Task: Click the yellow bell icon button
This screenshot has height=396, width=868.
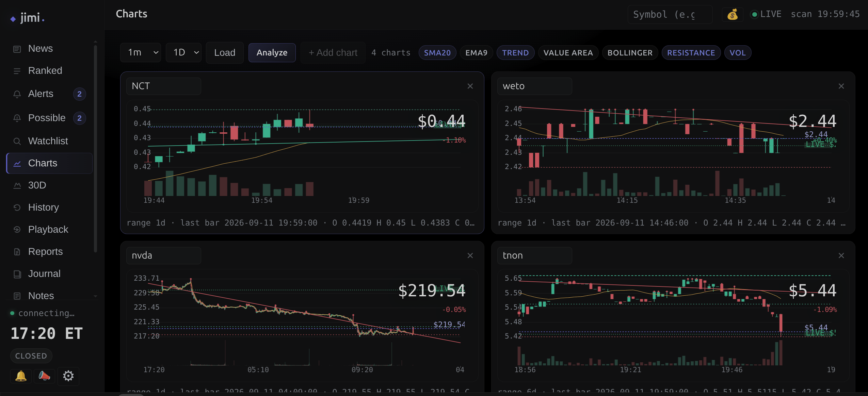Action: [21, 376]
